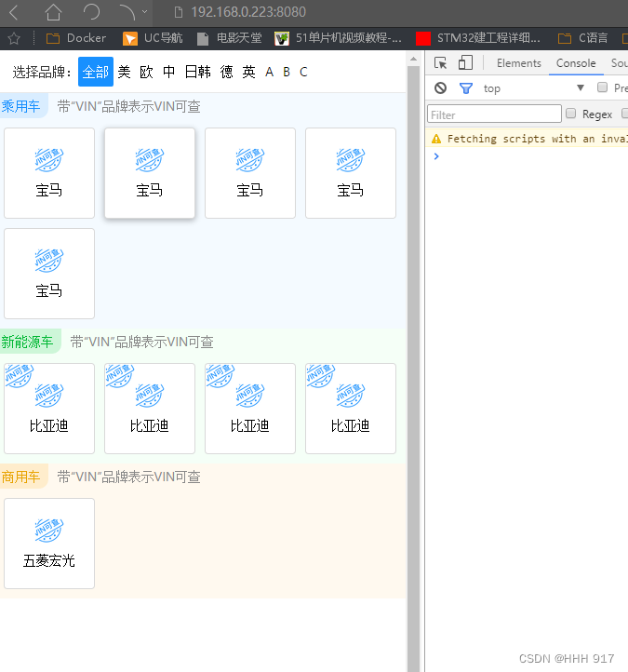The image size is (628, 672).
Task: Click the 商用车 category label
Action: 21,477
